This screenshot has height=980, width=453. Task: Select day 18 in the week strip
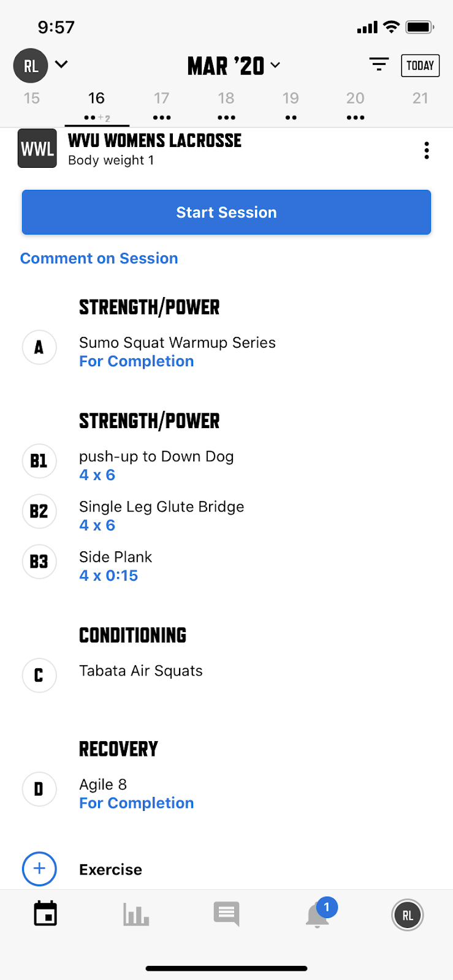click(226, 104)
